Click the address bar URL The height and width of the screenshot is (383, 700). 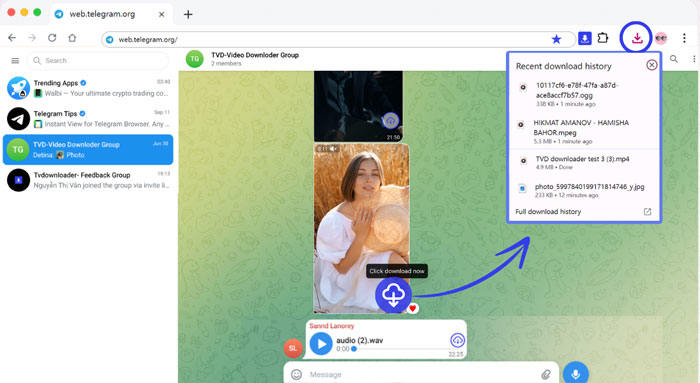click(148, 40)
